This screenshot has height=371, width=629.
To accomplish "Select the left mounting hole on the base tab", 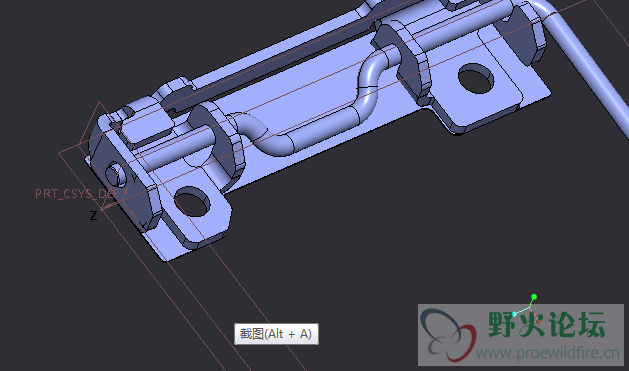I will [x=192, y=202].
